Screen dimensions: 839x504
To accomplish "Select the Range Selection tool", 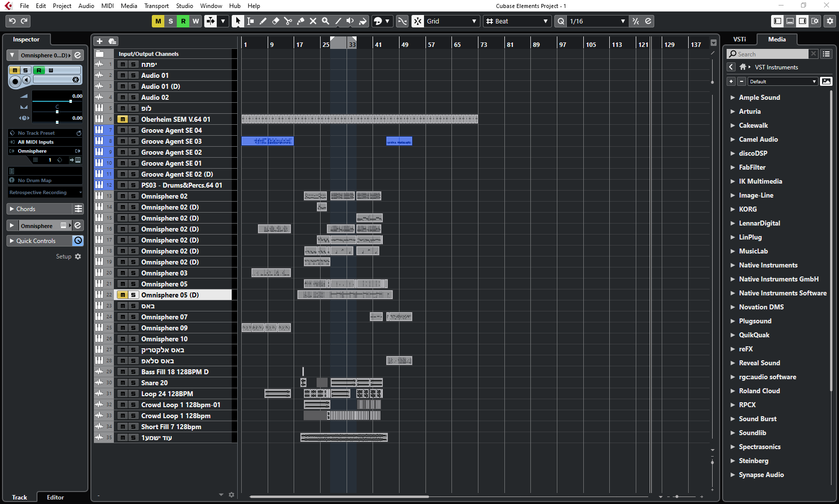I will [250, 21].
